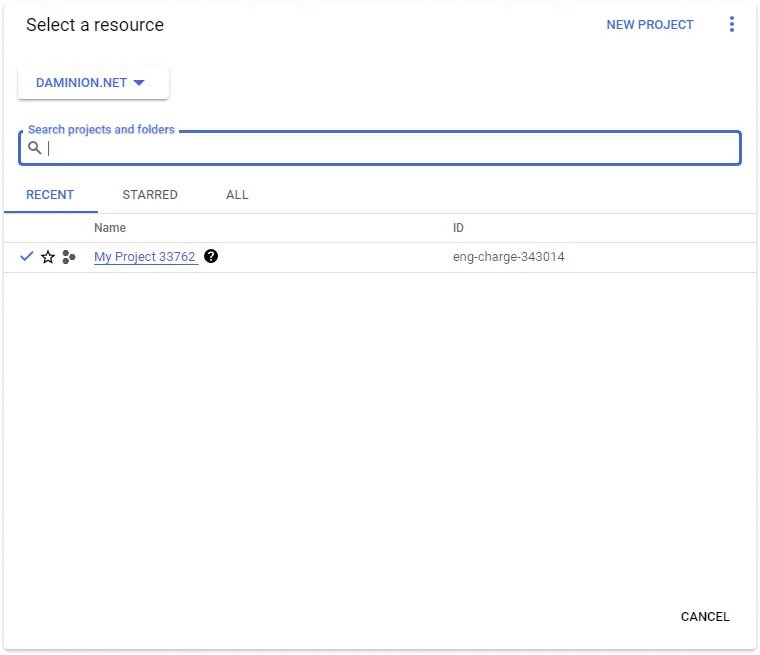
Task: Open the DAMINION.NET organization dropdown
Action: point(92,83)
